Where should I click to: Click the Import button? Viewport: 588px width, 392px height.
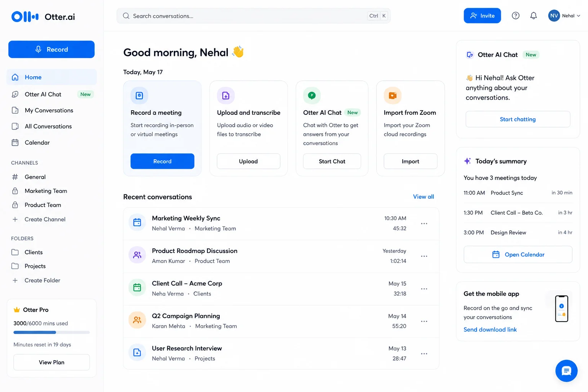[x=410, y=161]
